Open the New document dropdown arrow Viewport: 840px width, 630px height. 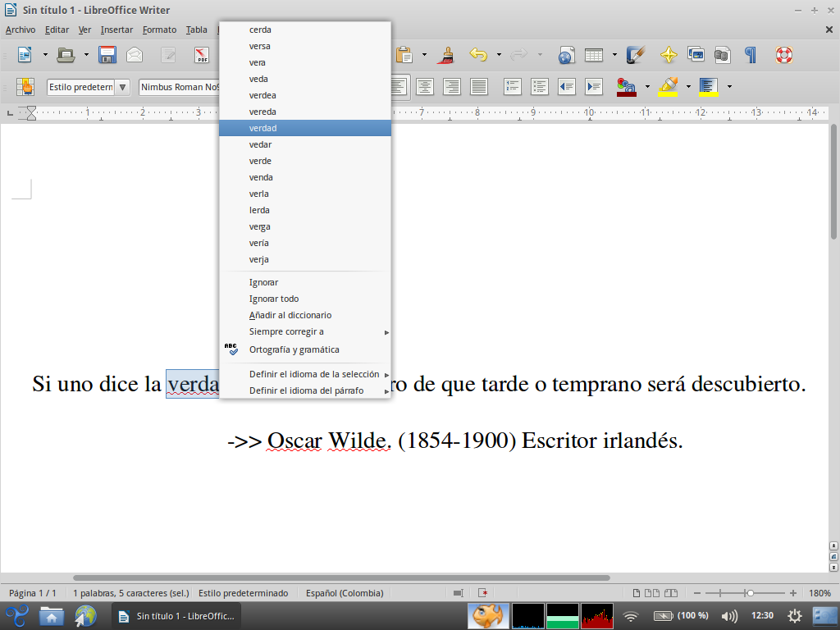pos(45,55)
